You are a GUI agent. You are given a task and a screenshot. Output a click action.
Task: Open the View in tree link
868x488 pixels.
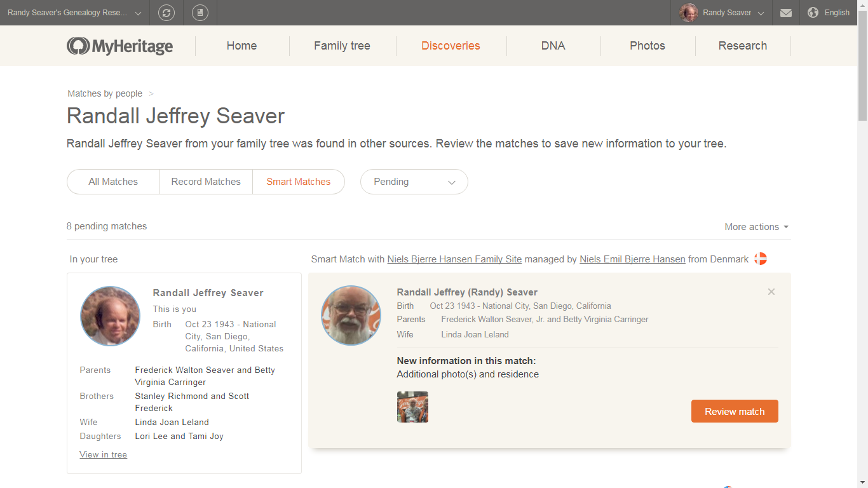click(103, 454)
